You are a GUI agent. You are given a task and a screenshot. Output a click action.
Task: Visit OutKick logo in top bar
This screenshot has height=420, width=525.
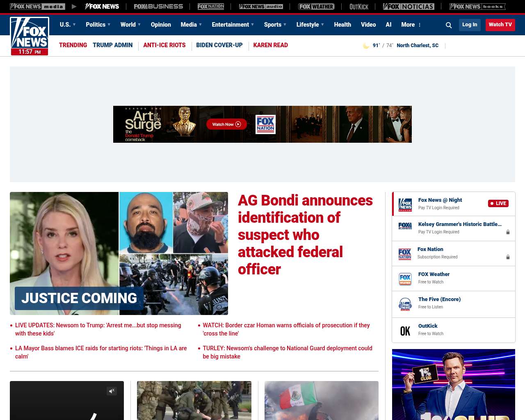pyautogui.click(x=359, y=7)
